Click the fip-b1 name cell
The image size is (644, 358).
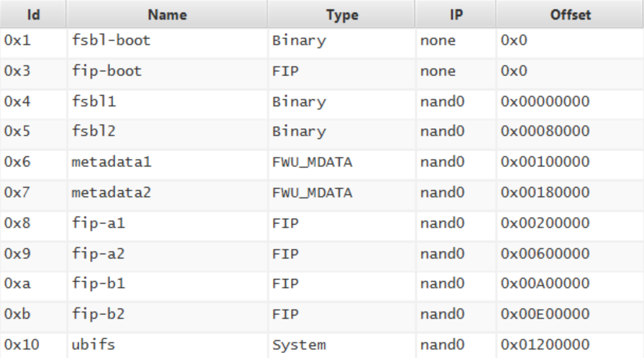pyautogui.click(x=98, y=283)
